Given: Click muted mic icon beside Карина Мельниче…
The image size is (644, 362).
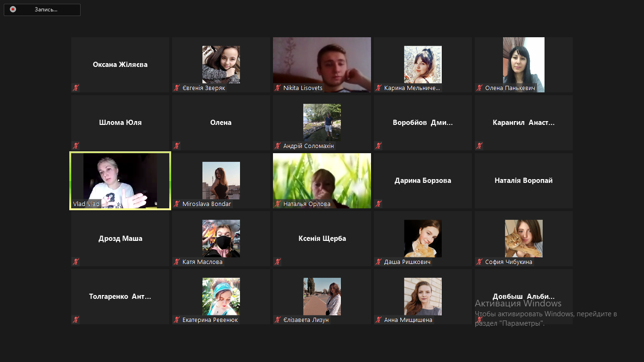Looking at the screenshot, I should coord(379,88).
